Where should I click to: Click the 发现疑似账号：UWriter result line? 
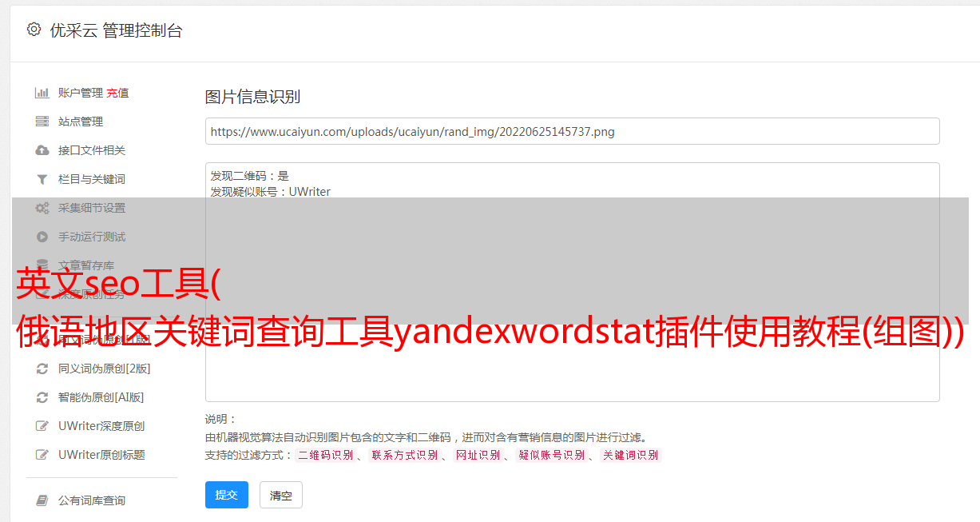pyautogui.click(x=271, y=192)
